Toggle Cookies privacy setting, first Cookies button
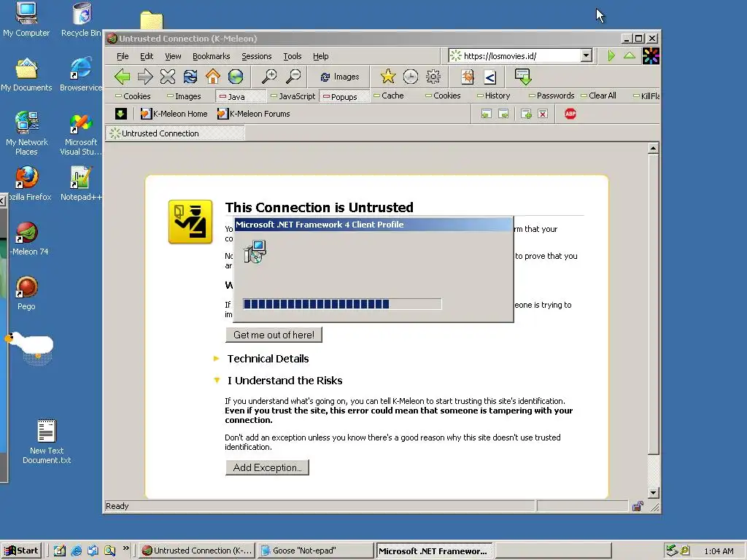The height and width of the screenshot is (560, 747). pyautogui.click(x=133, y=96)
